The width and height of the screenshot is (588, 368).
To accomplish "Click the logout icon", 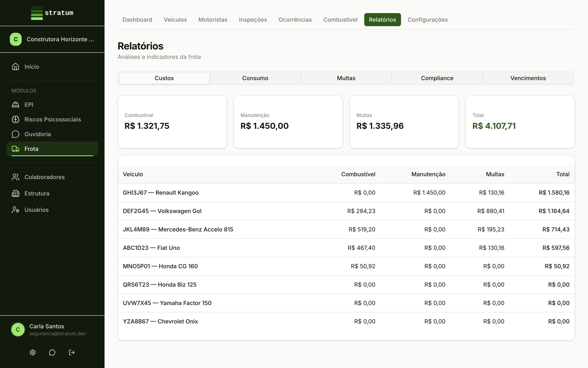I will click(x=72, y=352).
